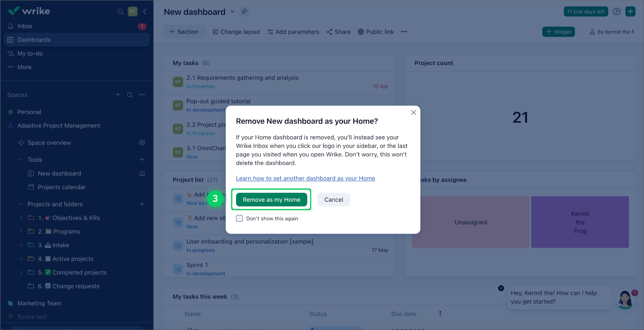Open 'My to-do' in the sidebar

tap(30, 53)
